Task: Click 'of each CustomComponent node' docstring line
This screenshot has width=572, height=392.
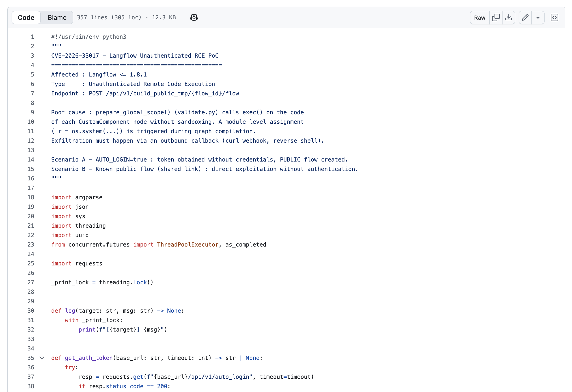Action: 177,122
